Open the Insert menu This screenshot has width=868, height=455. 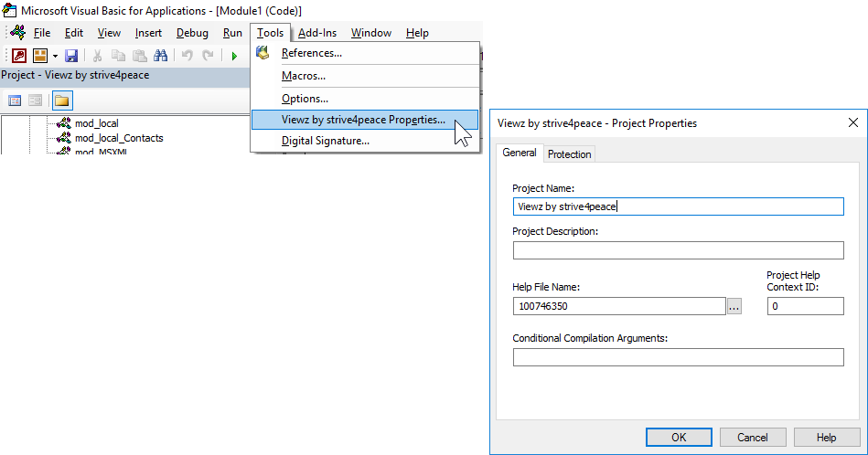148,33
